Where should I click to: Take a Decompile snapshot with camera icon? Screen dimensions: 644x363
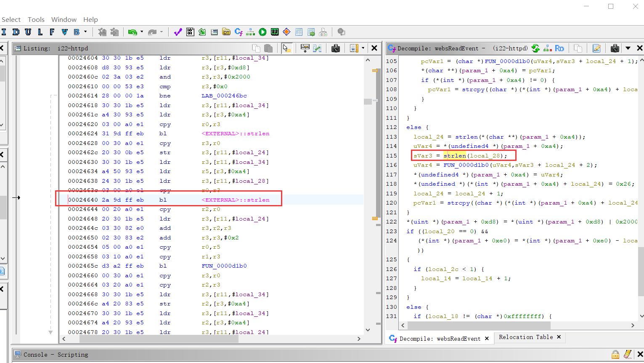tap(615, 48)
